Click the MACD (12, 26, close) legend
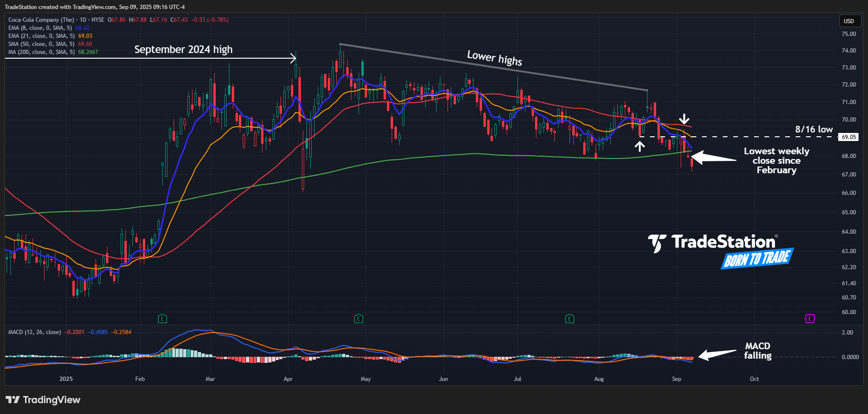 pyautogui.click(x=35, y=332)
